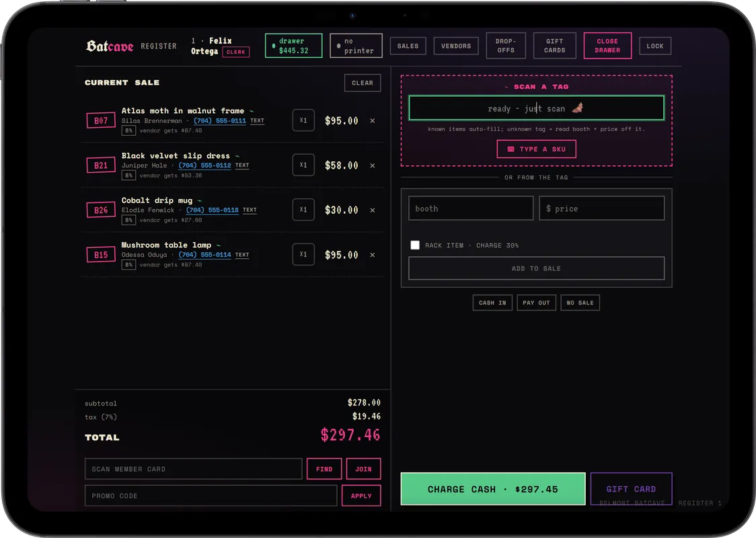This screenshot has height=538, width=756.
Task: Text vendor Juniper Hale
Action: pos(242,165)
